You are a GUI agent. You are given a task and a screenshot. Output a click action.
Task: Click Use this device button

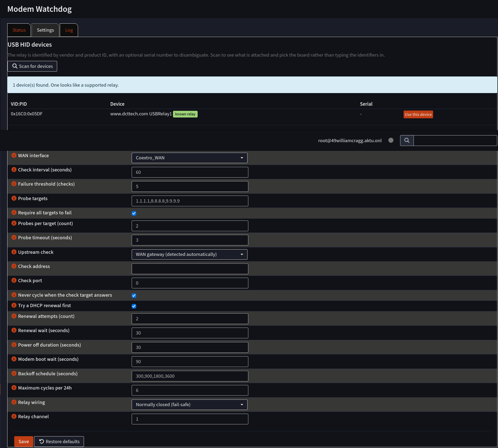tap(418, 115)
